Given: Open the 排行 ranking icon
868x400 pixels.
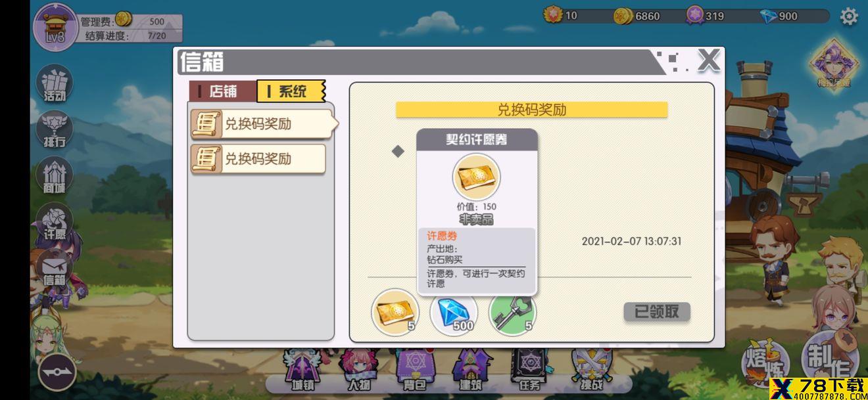Looking at the screenshot, I should [x=54, y=129].
